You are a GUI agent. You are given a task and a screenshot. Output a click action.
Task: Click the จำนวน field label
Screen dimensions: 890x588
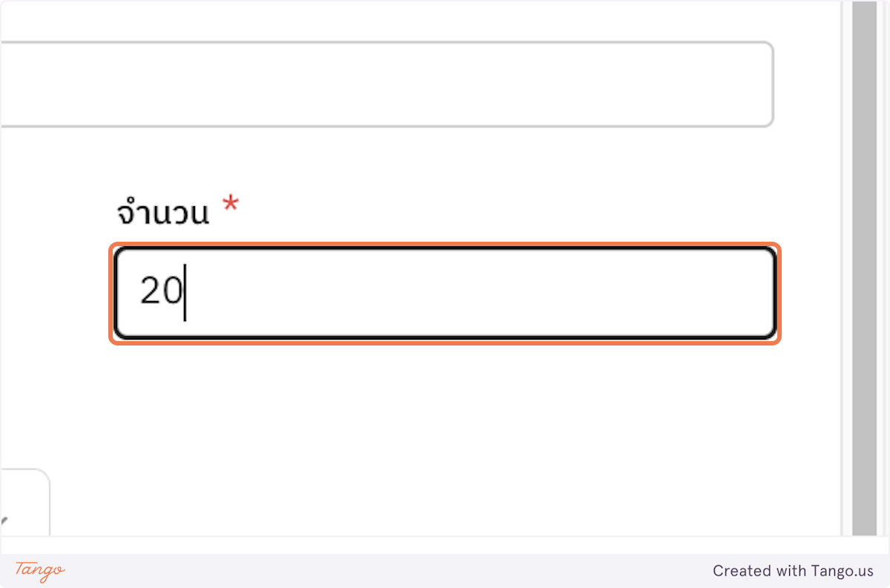[x=165, y=211]
